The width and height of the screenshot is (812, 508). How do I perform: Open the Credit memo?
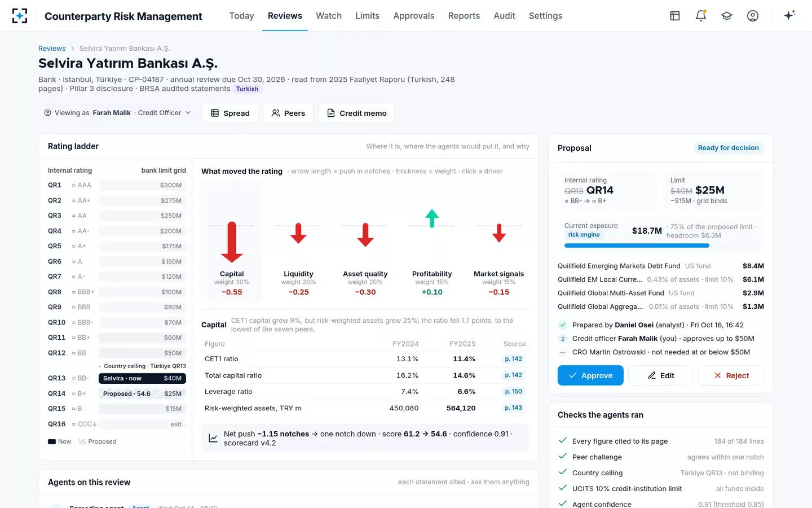[356, 113]
